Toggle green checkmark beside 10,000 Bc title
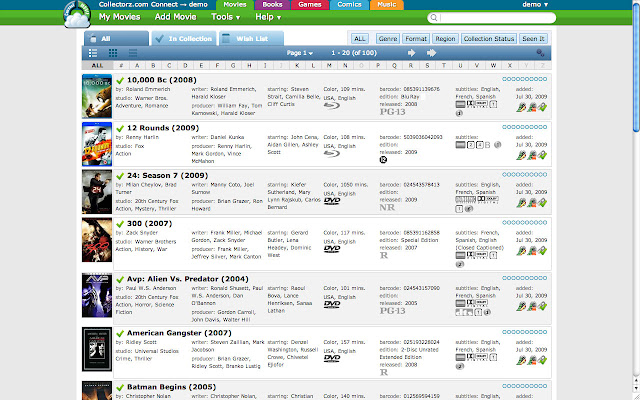Image resolution: width=640 pixels, height=400 pixels. [x=120, y=80]
